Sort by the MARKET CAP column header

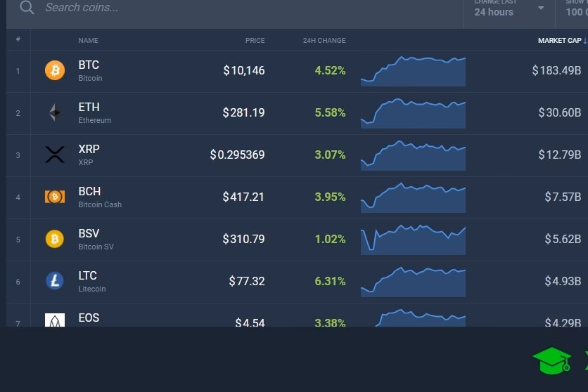[x=562, y=41]
